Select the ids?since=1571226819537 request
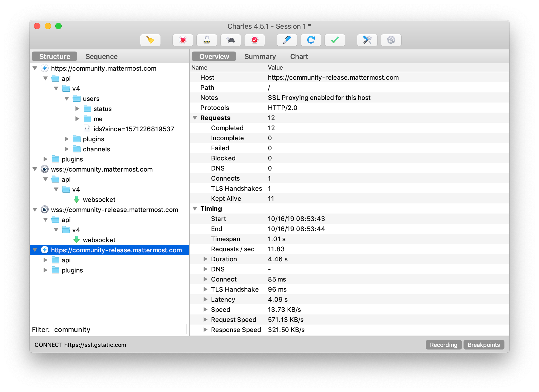 133,129
